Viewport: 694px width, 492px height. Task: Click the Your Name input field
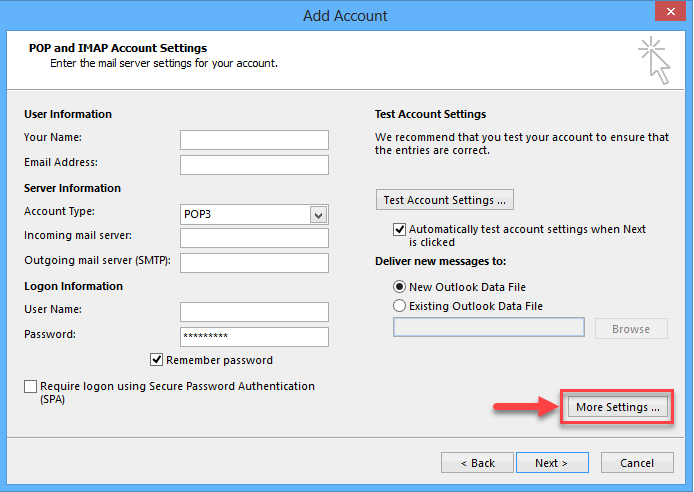(x=254, y=140)
